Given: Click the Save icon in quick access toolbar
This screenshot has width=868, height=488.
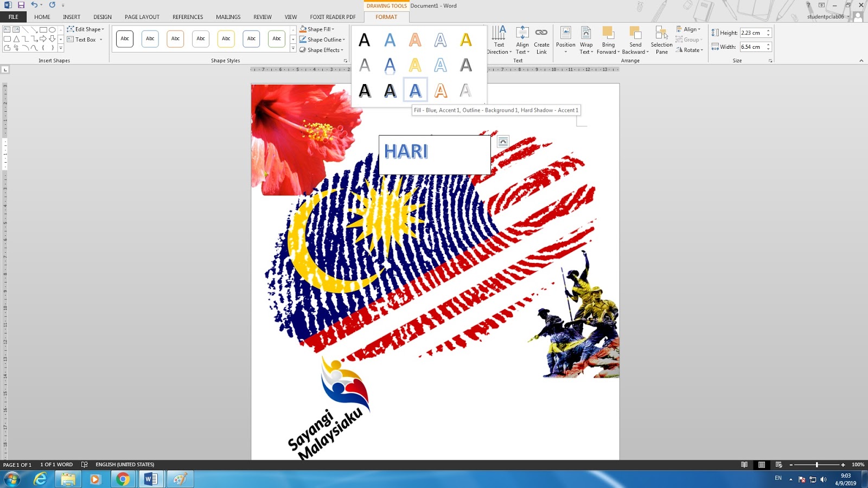Looking at the screenshot, I should [x=21, y=5].
